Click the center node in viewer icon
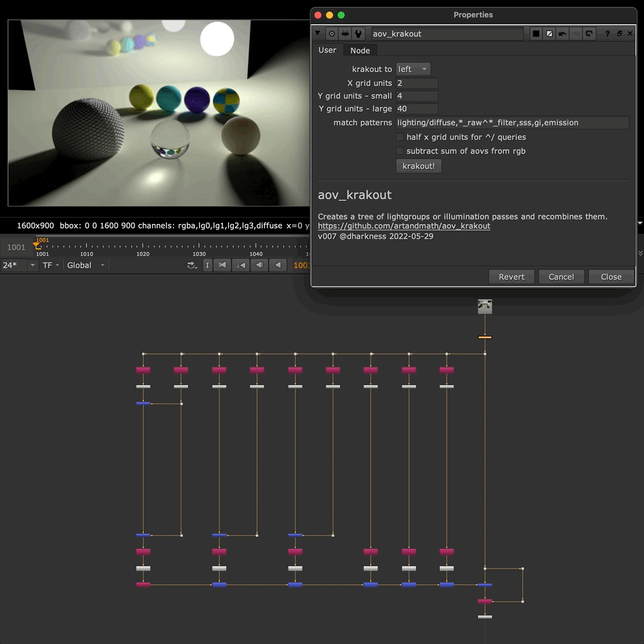The height and width of the screenshot is (644, 644). pos(332,34)
